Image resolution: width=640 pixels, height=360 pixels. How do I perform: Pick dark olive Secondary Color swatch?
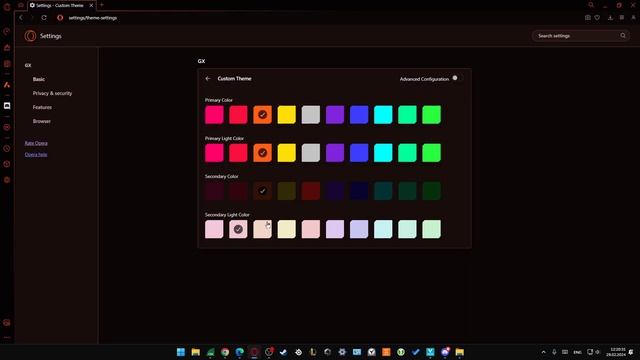pos(287,191)
